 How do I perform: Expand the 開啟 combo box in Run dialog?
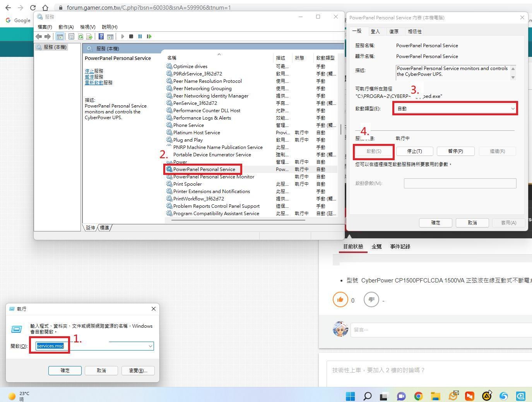pos(150,346)
